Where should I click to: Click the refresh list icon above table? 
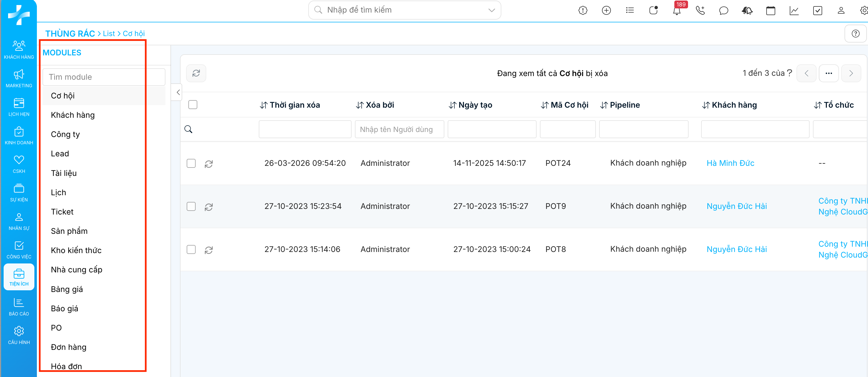click(196, 73)
